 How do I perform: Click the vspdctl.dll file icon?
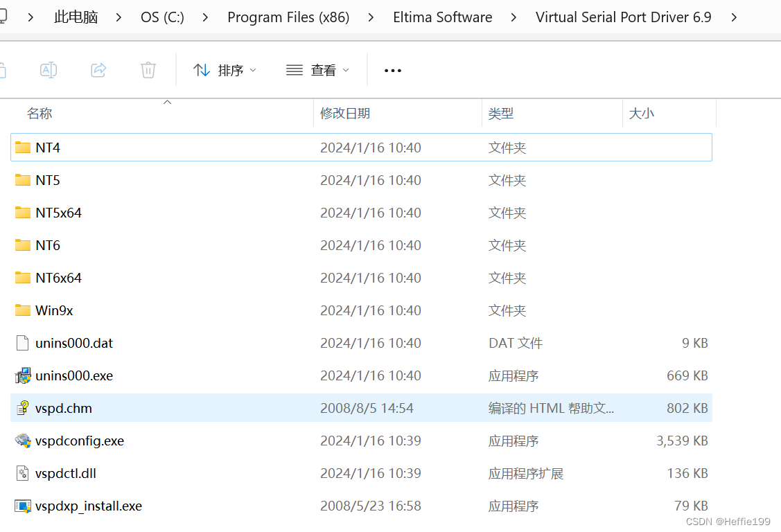pos(21,473)
